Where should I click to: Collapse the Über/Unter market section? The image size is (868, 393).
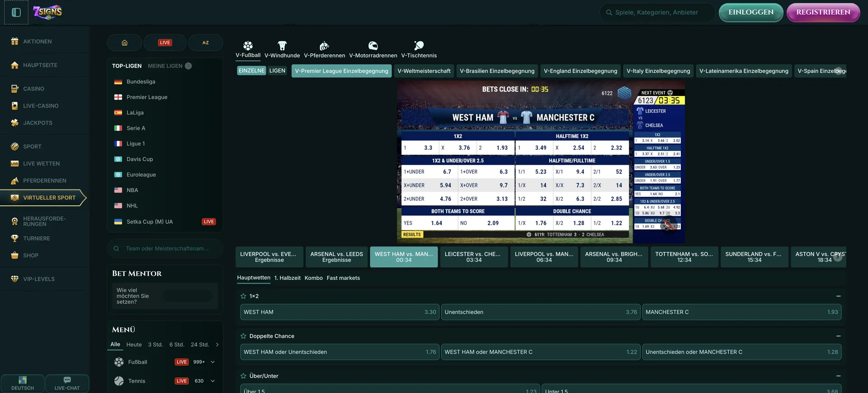839,376
